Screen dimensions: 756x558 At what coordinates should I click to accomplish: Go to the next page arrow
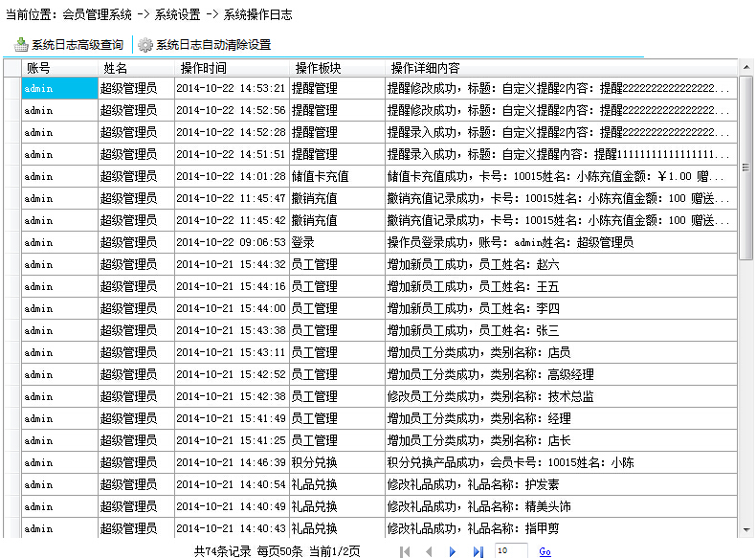pyautogui.click(x=454, y=551)
